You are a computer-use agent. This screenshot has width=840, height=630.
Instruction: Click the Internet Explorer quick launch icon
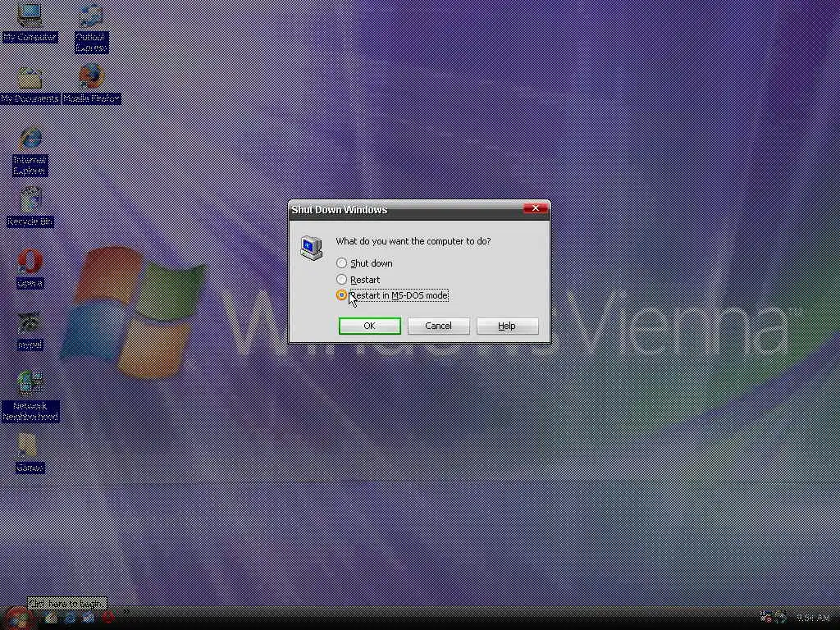(x=70, y=619)
